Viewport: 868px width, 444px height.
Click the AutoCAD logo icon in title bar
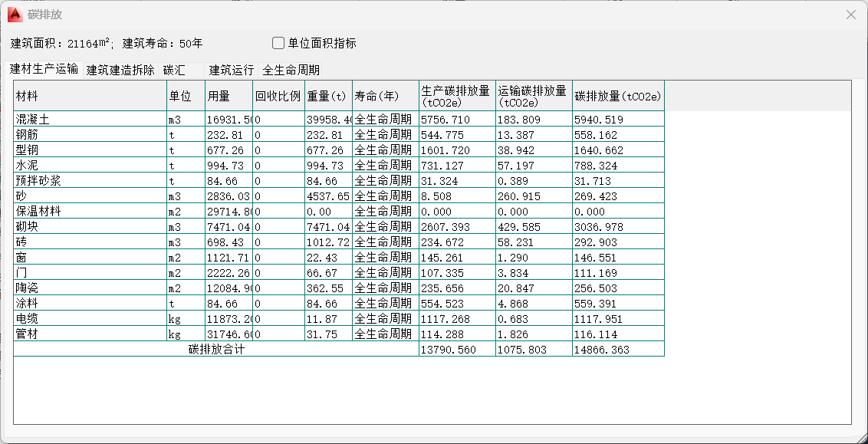[15, 15]
